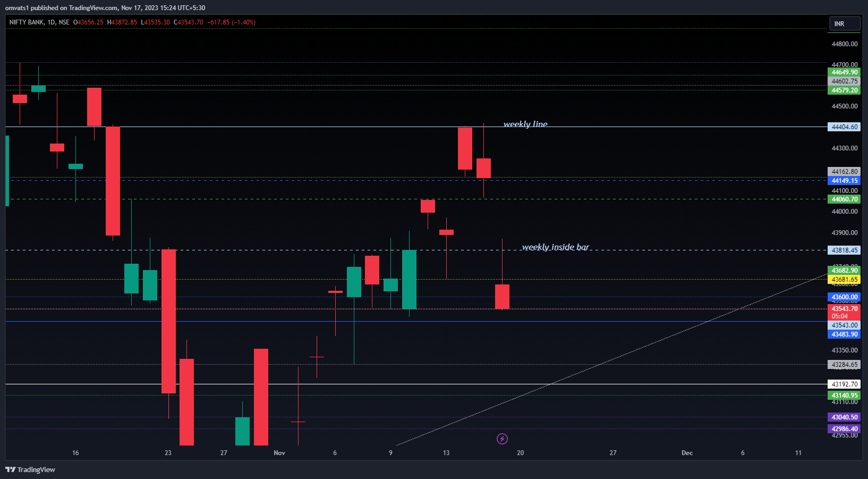The width and height of the screenshot is (868, 479).
Task: Click the 43140.95 green price label
Action: [844, 396]
